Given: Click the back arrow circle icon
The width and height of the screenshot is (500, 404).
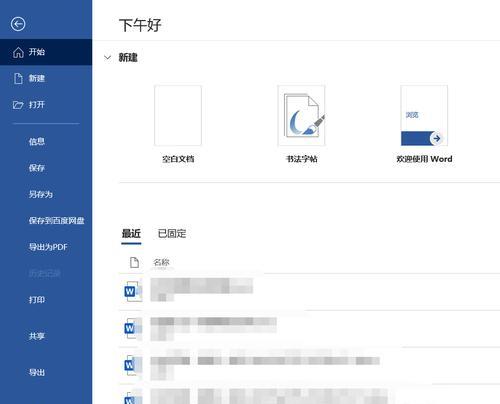Looking at the screenshot, I should tap(18, 24).
